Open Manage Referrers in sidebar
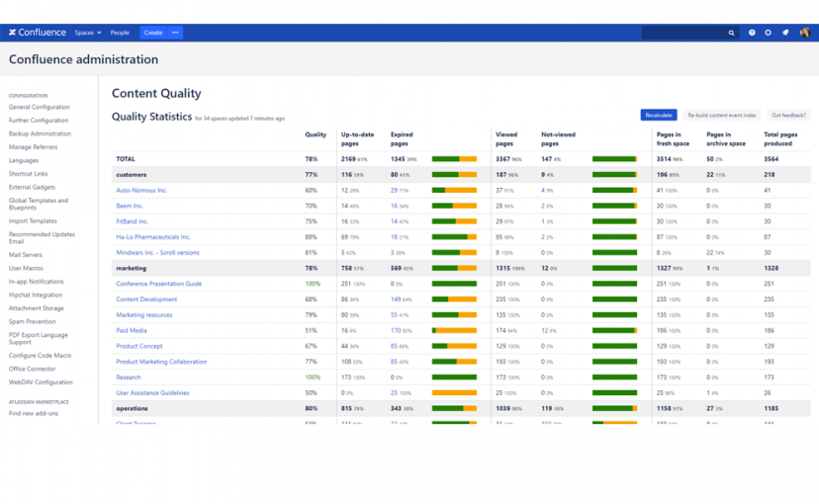The width and height of the screenshot is (819, 504). click(x=33, y=147)
